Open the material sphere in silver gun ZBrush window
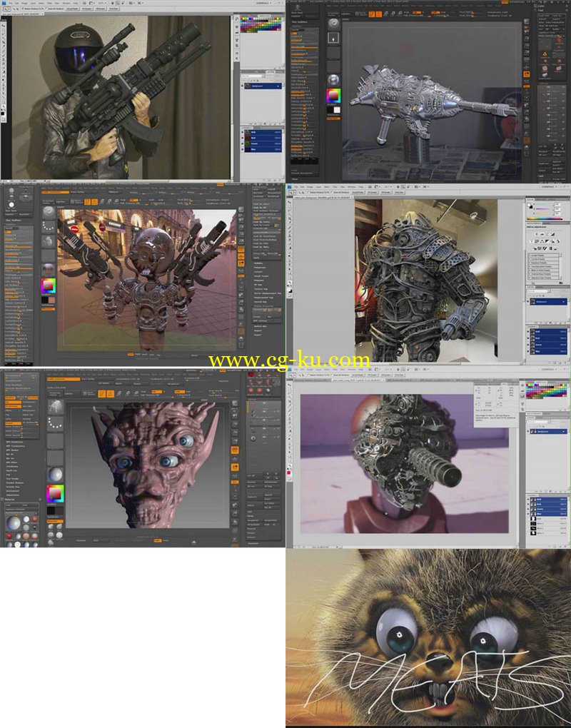This screenshot has width=571, height=728. coord(333,80)
